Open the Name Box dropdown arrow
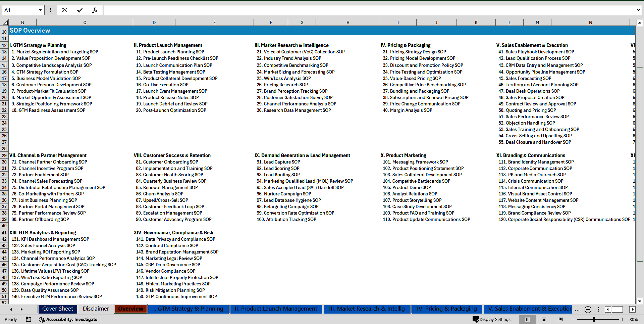Screen dimensions: 644x324 tap(40, 10)
